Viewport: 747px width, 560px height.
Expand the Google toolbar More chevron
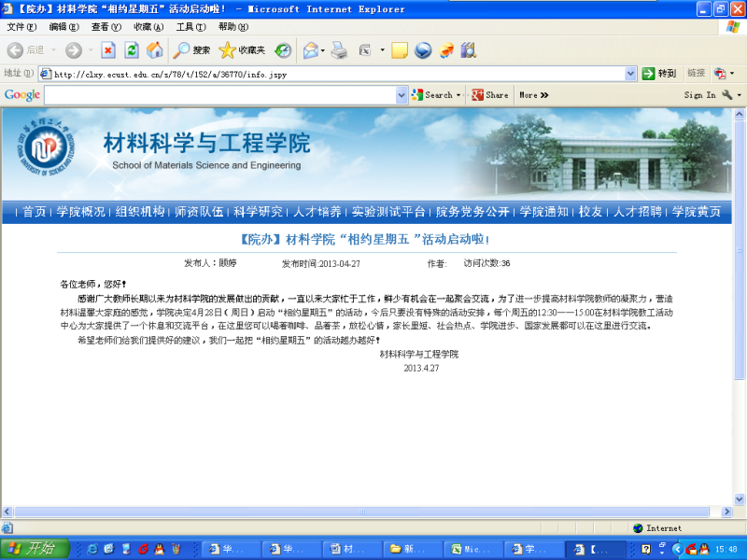[533, 95]
